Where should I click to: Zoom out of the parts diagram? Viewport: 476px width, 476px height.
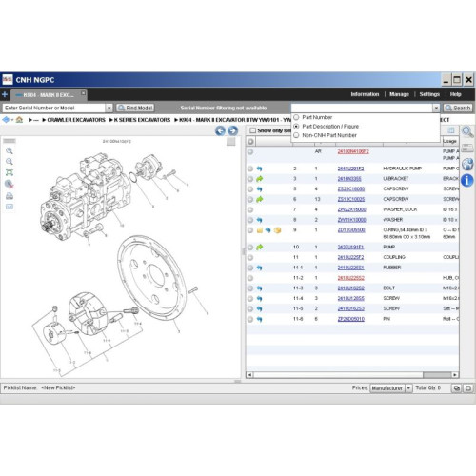pos(10,162)
